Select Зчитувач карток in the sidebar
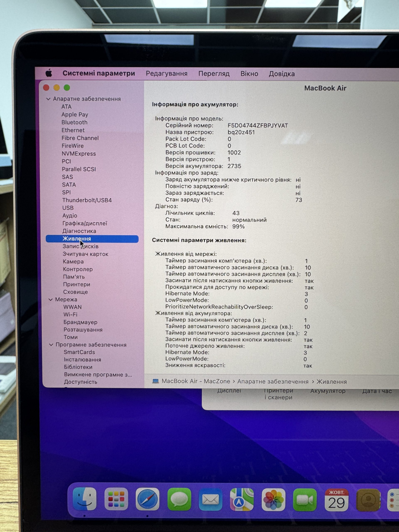 [86, 254]
